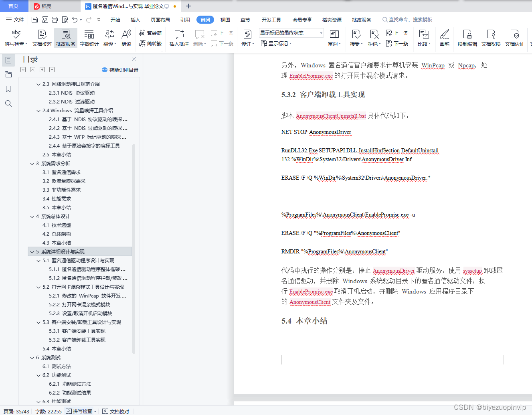Click the checkbox icon above the outline tree
The image size is (532, 415).
coord(23,69)
